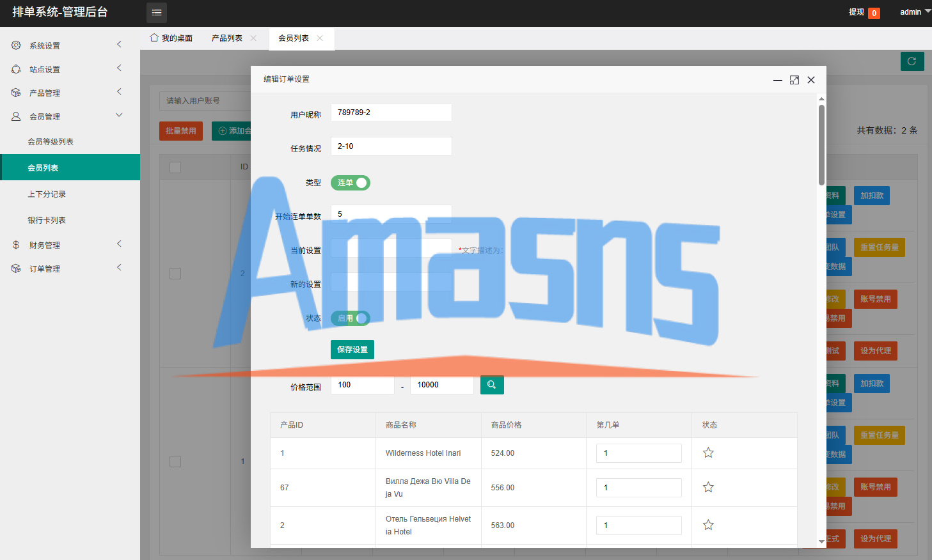Switch to the 我的桌面 tab
This screenshot has height=560, width=932.
point(171,38)
